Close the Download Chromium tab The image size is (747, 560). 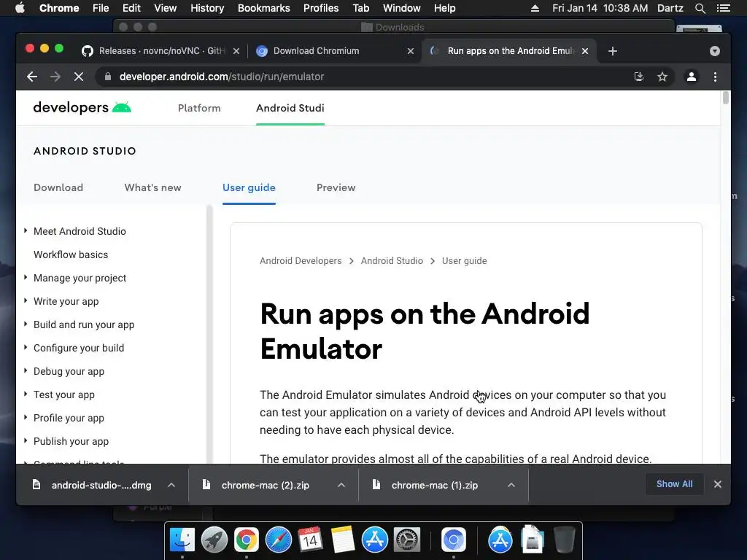pyautogui.click(x=411, y=51)
